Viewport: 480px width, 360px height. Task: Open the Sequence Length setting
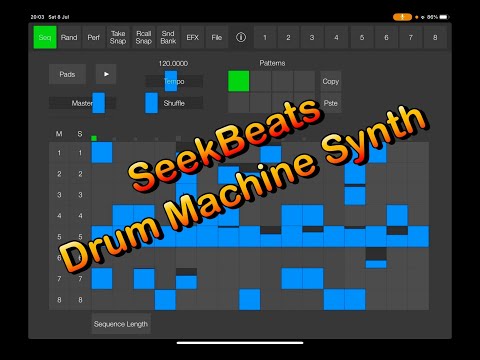(121, 324)
